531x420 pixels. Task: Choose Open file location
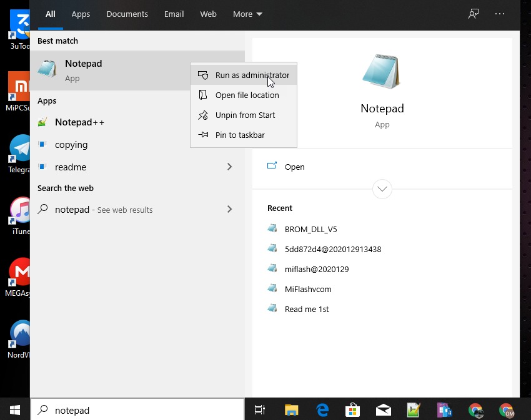point(244,95)
